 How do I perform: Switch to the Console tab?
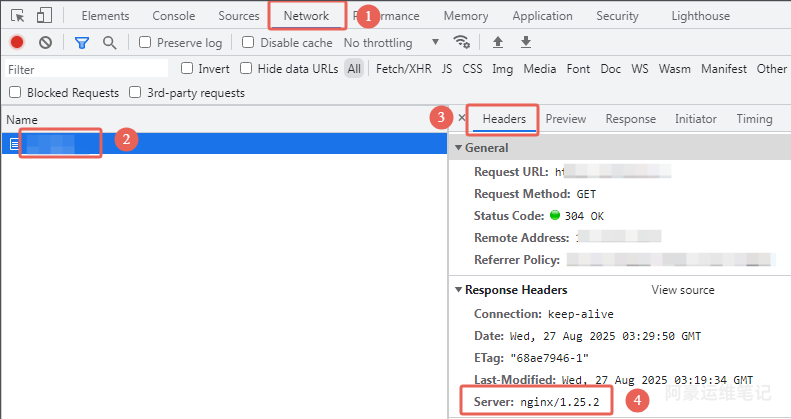tap(173, 16)
